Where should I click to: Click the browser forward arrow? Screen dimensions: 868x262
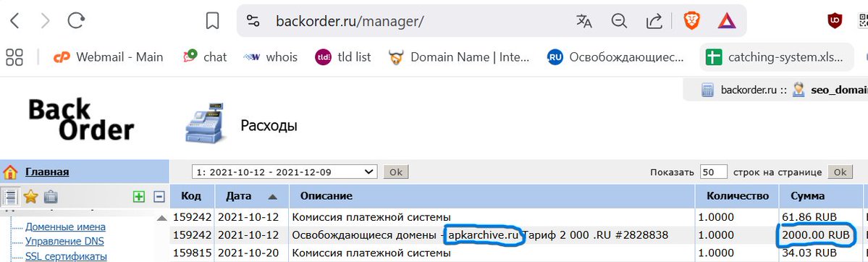(x=45, y=21)
